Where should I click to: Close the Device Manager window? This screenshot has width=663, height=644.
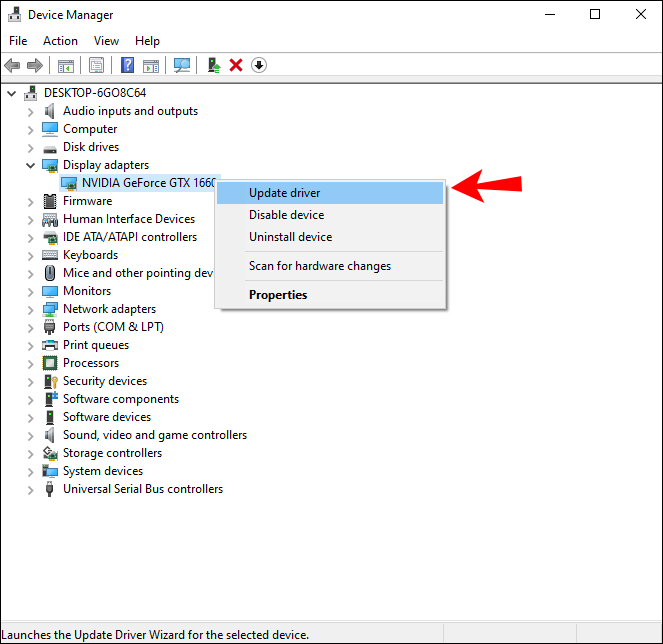[x=641, y=14]
